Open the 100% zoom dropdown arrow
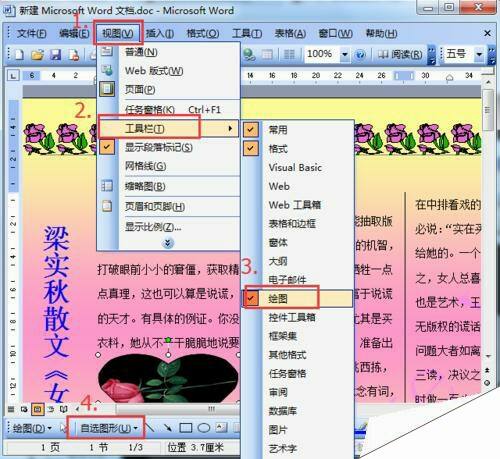 coord(345,54)
